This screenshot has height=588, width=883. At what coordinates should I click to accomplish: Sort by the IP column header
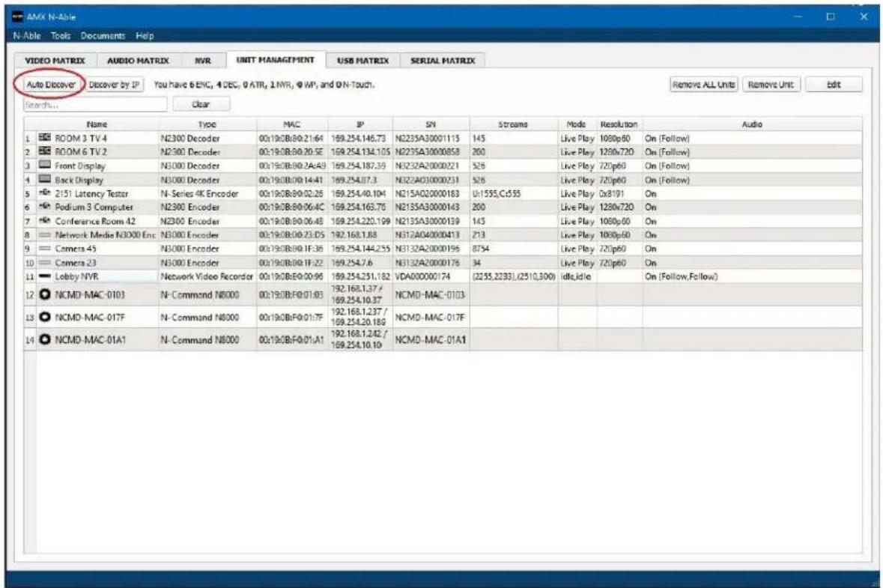tap(360, 124)
